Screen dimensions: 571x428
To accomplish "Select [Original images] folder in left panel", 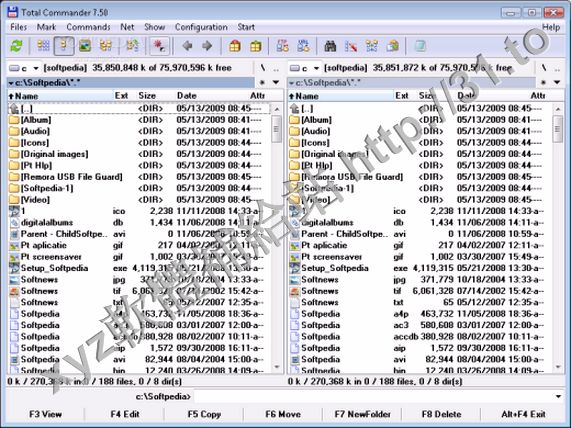I will (x=54, y=154).
